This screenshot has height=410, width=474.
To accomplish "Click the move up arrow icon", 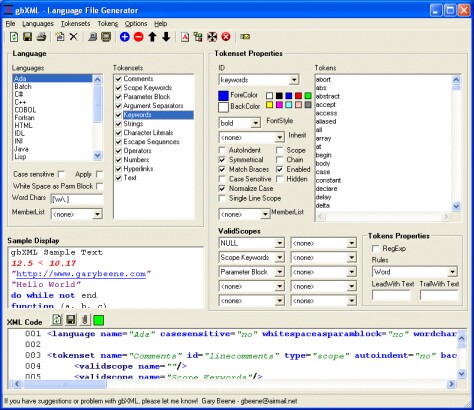I will (x=152, y=37).
